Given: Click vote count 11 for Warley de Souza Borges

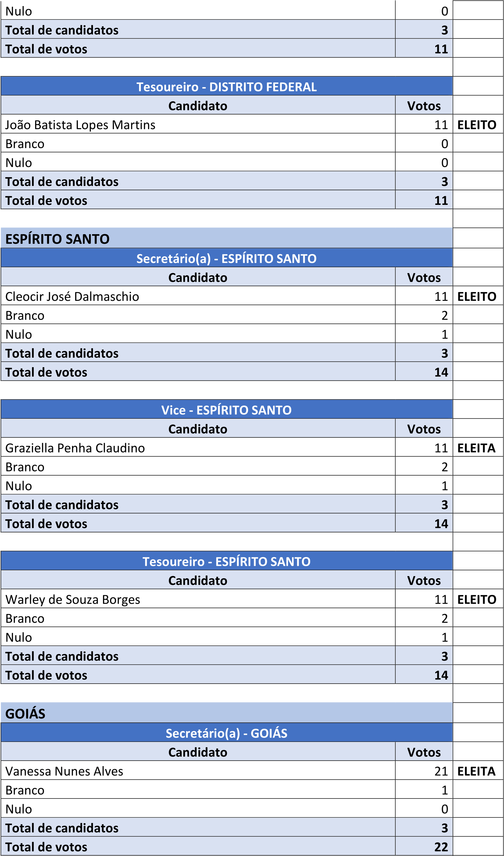Looking at the screenshot, I should click(x=441, y=600).
